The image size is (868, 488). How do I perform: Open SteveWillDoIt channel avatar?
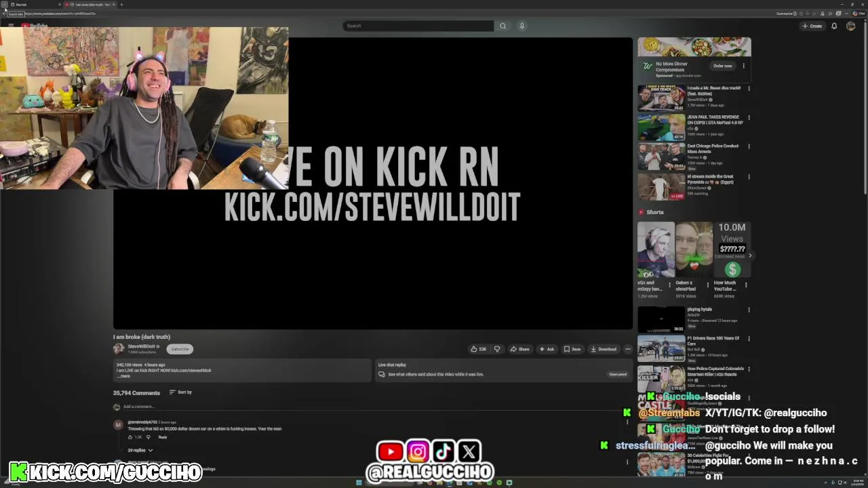point(119,348)
